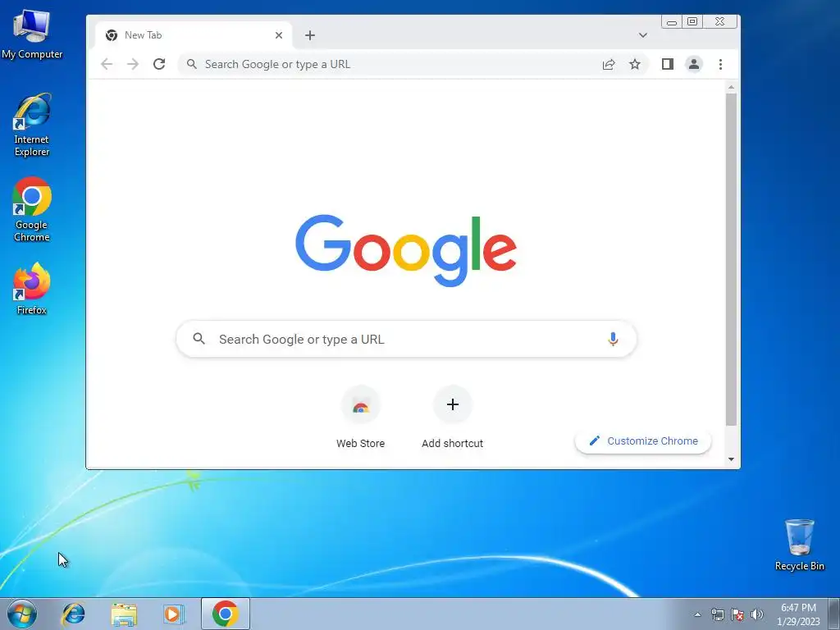The width and height of the screenshot is (840, 630).
Task: Click the network status tray icon
Action: (717, 614)
